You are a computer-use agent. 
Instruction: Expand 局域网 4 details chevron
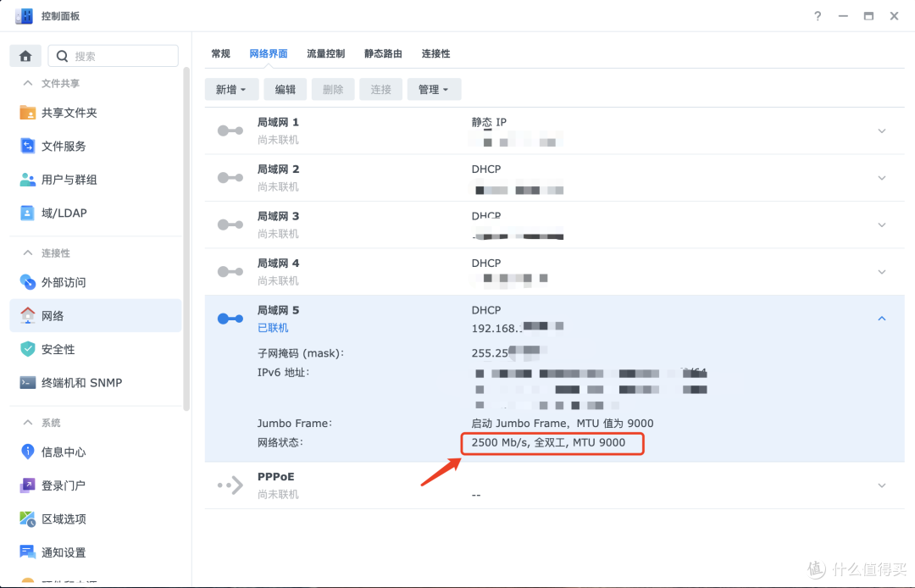coord(882,272)
